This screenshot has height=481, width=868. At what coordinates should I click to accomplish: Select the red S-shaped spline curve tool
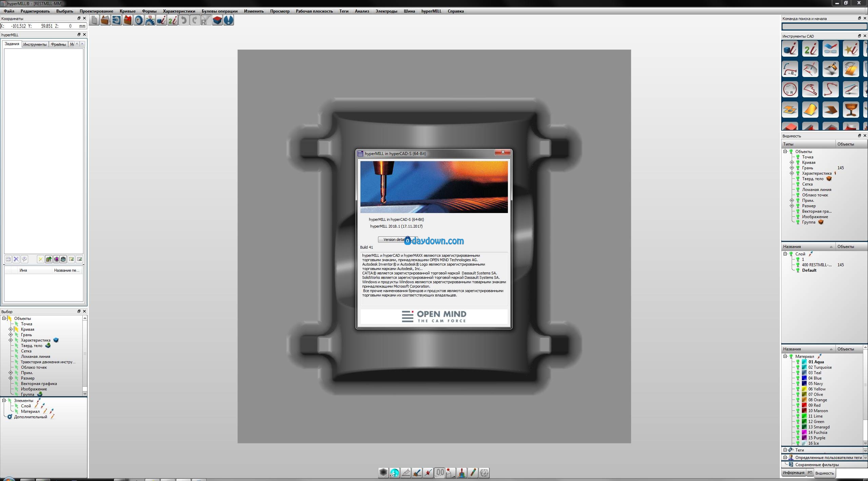click(x=830, y=90)
